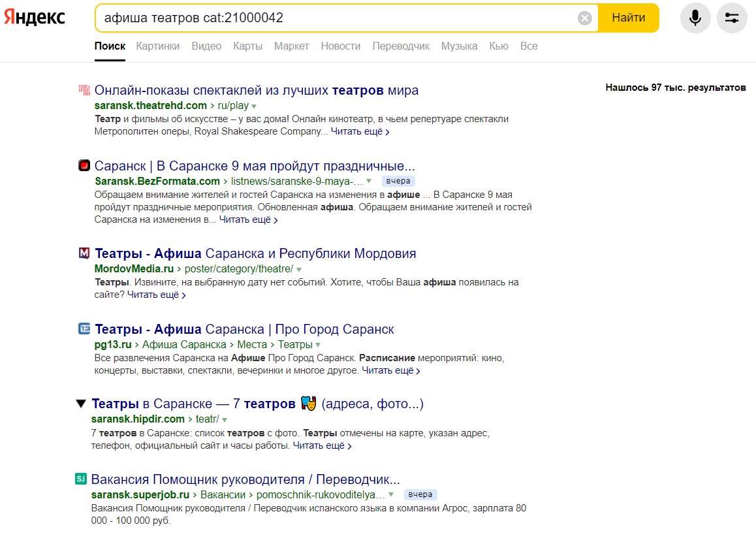
Task: Open the Театры - Афиша Саранска MordovMedia link
Action: click(x=255, y=253)
